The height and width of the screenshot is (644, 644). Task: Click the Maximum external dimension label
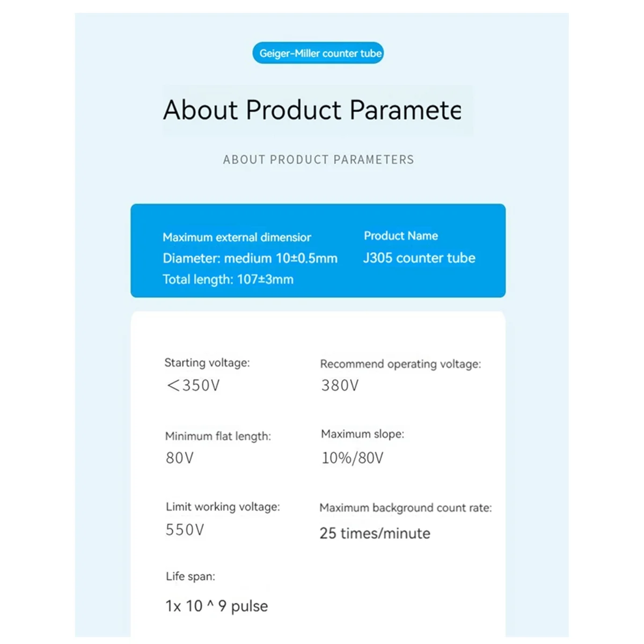click(237, 237)
